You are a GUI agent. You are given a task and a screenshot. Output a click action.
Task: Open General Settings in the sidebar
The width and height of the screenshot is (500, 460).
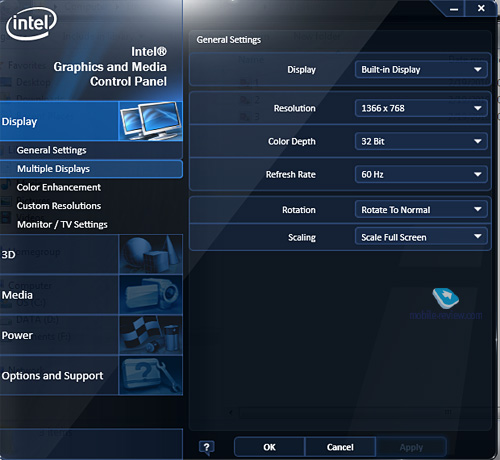91,150
